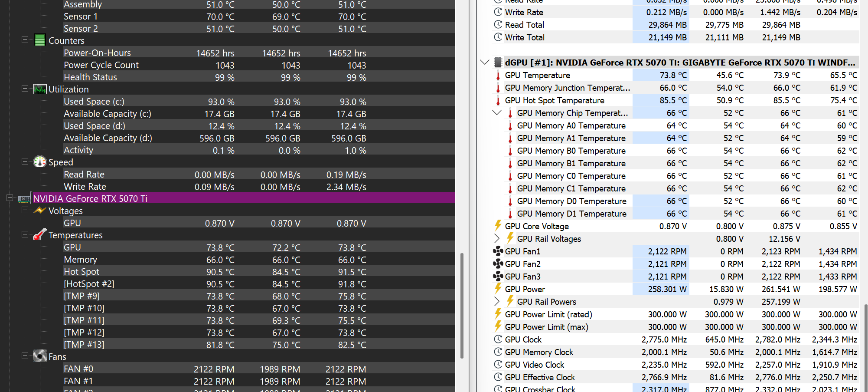Click the Speed gauge icon
Image resolution: width=868 pixels, height=392 pixels.
tap(39, 162)
